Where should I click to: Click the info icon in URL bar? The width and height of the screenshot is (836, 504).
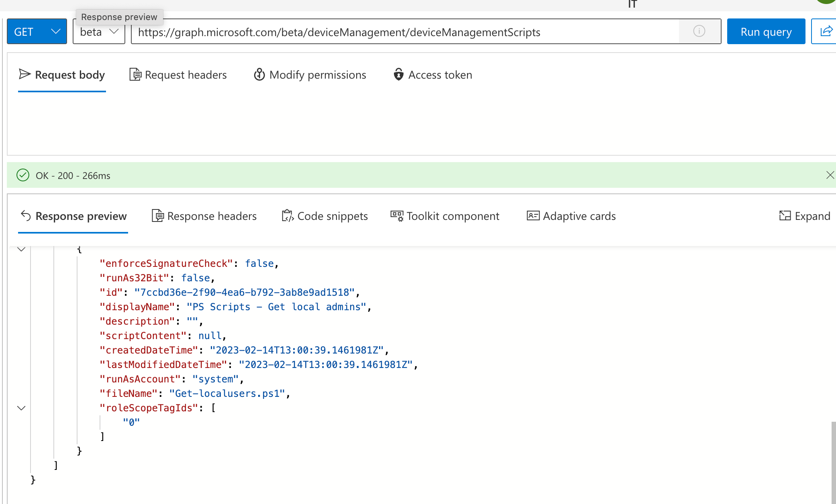pyautogui.click(x=699, y=31)
